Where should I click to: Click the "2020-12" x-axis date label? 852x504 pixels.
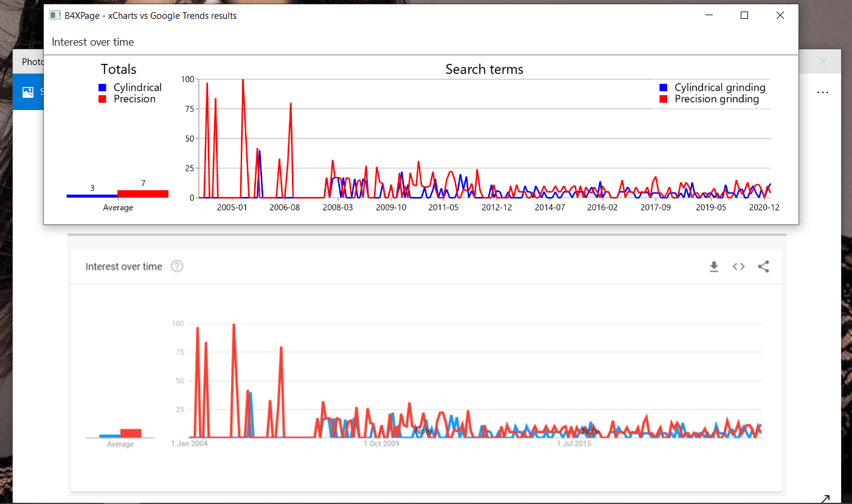764,207
